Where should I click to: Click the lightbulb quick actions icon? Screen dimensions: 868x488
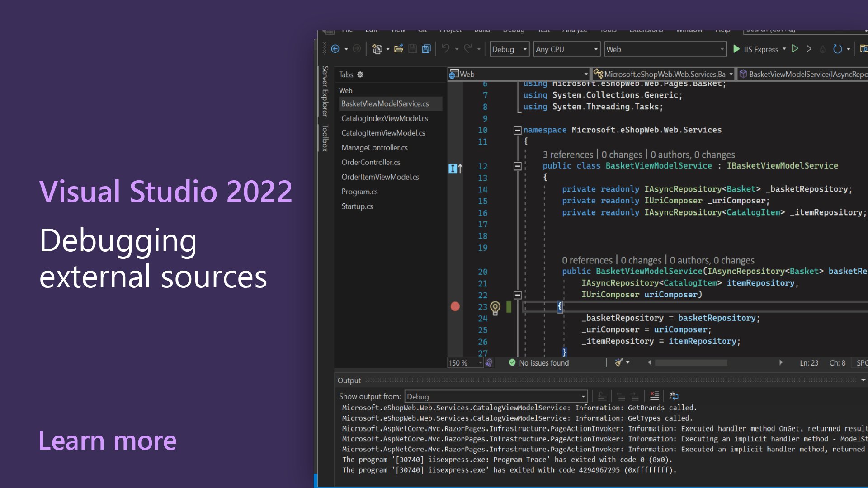(x=495, y=308)
